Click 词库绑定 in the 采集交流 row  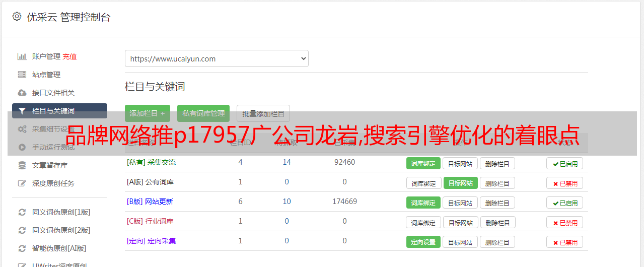(x=423, y=163)
